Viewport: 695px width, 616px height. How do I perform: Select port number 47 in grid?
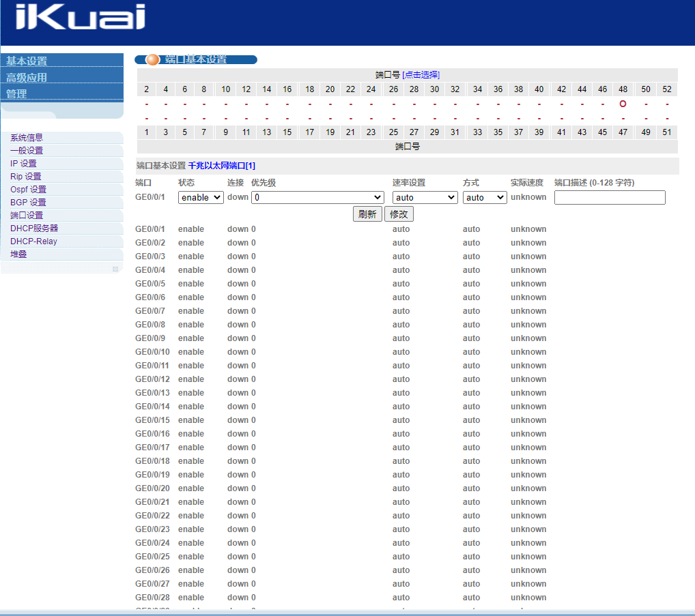623,132
